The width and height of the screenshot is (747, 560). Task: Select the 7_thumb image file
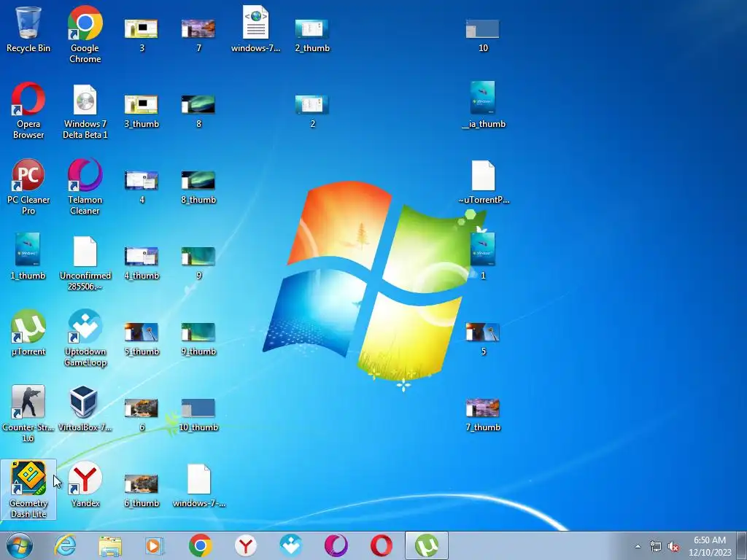pos(483,415)
